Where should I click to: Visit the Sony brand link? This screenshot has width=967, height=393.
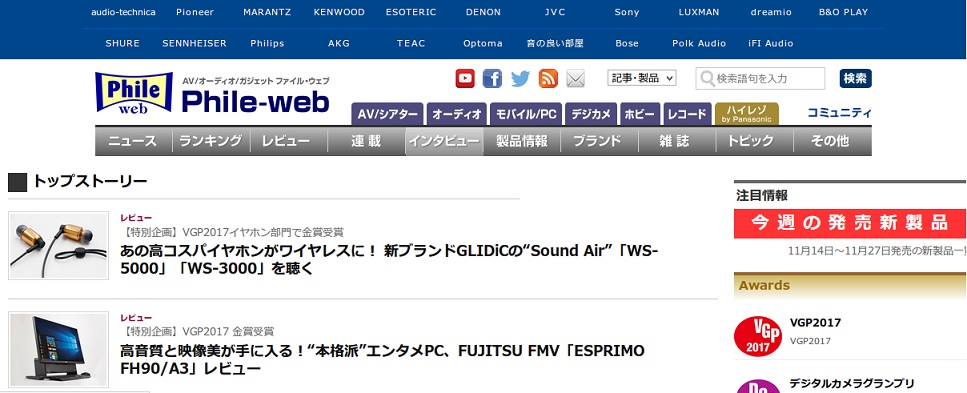[x=627, y=12]
